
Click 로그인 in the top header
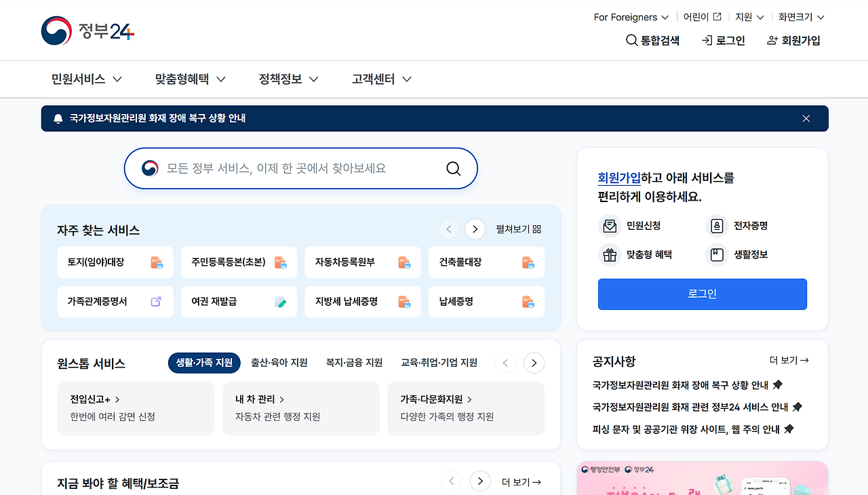pos(724,41)
